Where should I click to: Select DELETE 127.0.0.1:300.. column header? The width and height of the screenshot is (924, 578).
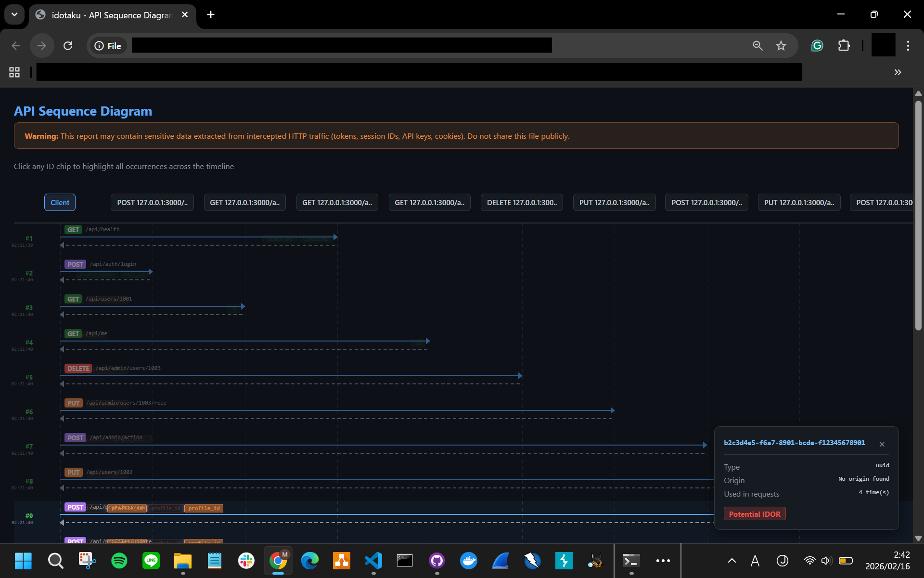pyautogui.click(x=521, y=202)
